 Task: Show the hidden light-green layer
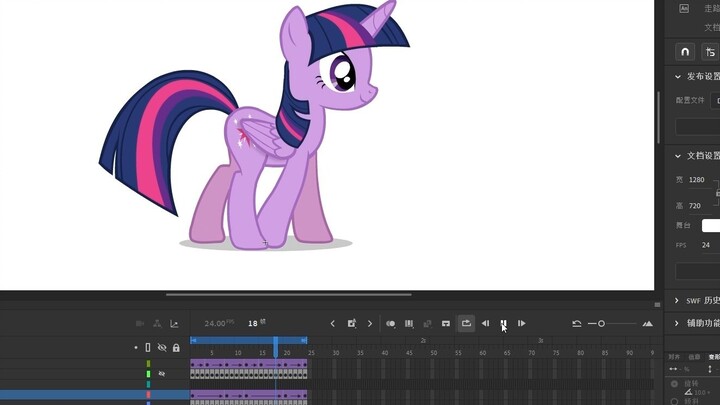click(162, 374)
